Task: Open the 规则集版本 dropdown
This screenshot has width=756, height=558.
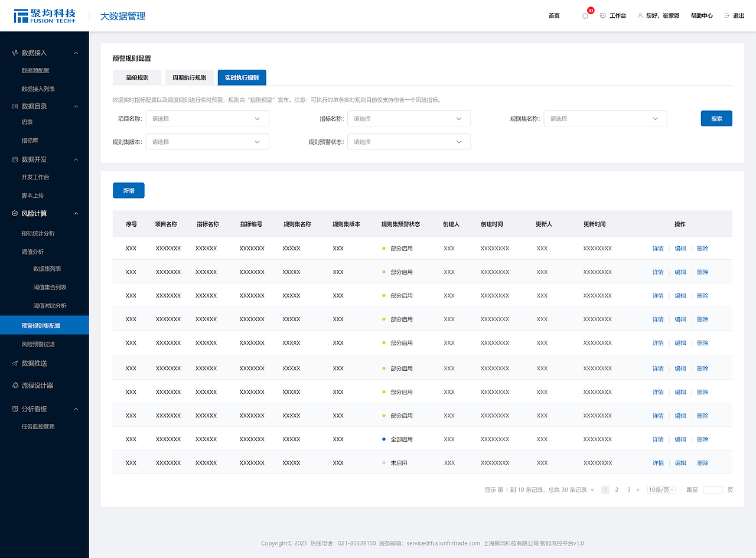Action: click(207, 142)
